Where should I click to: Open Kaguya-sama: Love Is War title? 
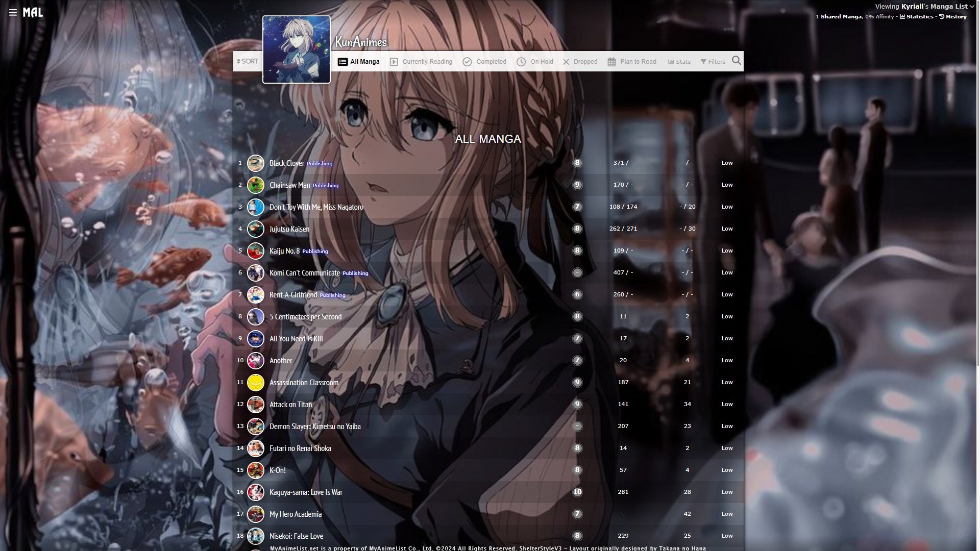click(306, 492)
